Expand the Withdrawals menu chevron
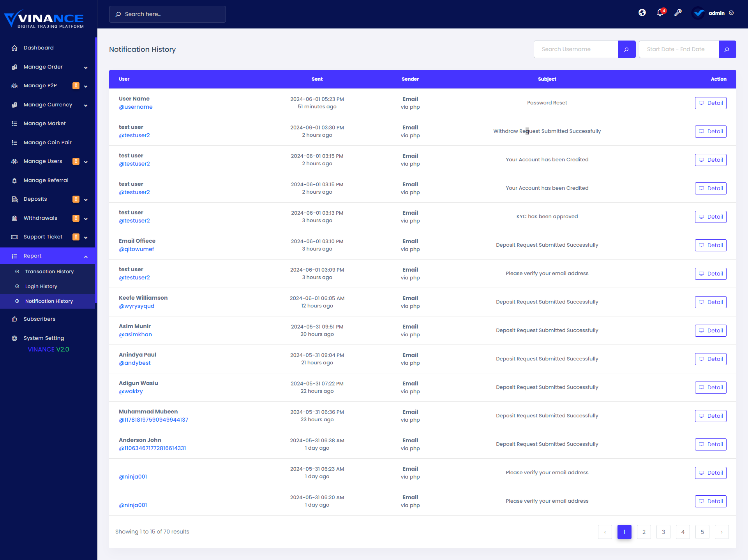 86,219
